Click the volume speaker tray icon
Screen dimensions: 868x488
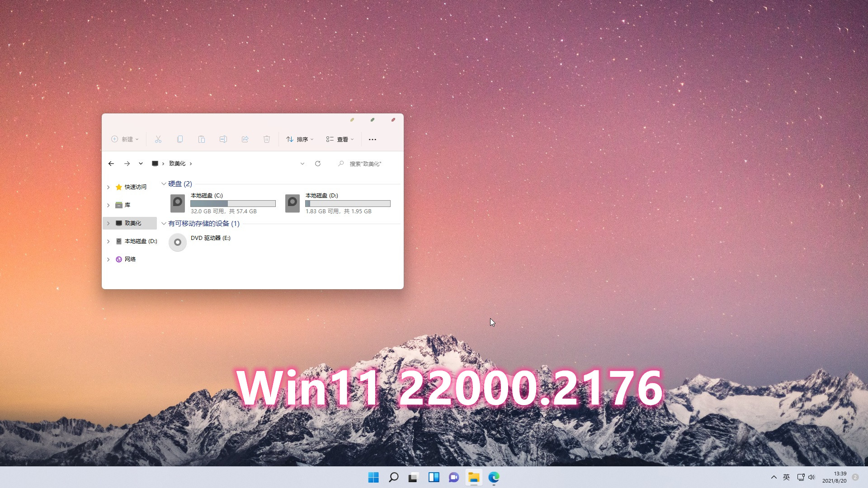click(x=811, y=477)
